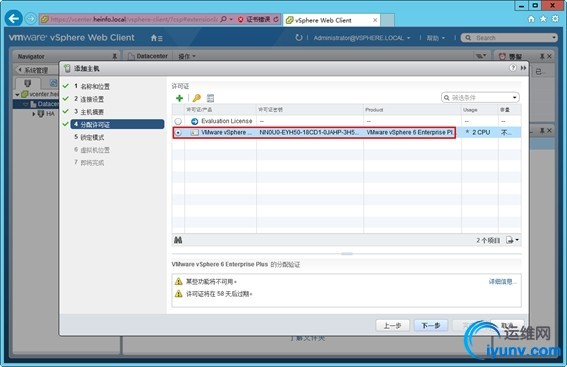Click the filter criteria input field
This screenshot has width=567, height=367.
click(x=481, y=98)
